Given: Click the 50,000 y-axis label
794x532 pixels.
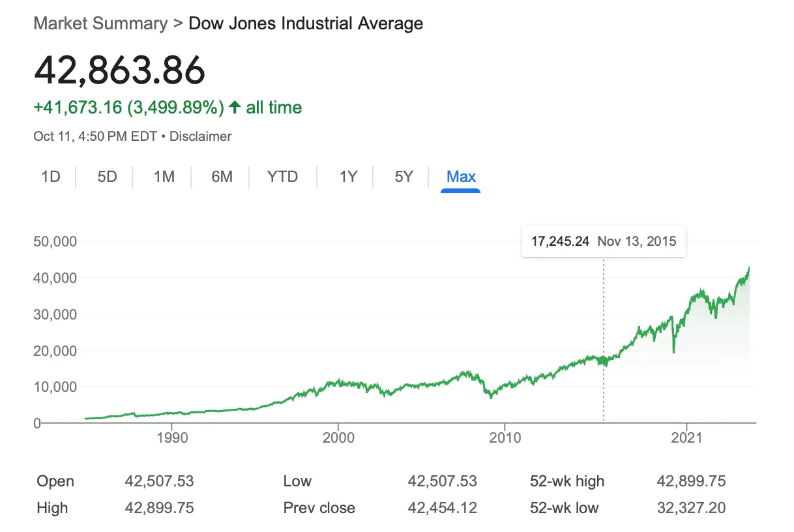Looking at the screenshot, I should point(55,241).
